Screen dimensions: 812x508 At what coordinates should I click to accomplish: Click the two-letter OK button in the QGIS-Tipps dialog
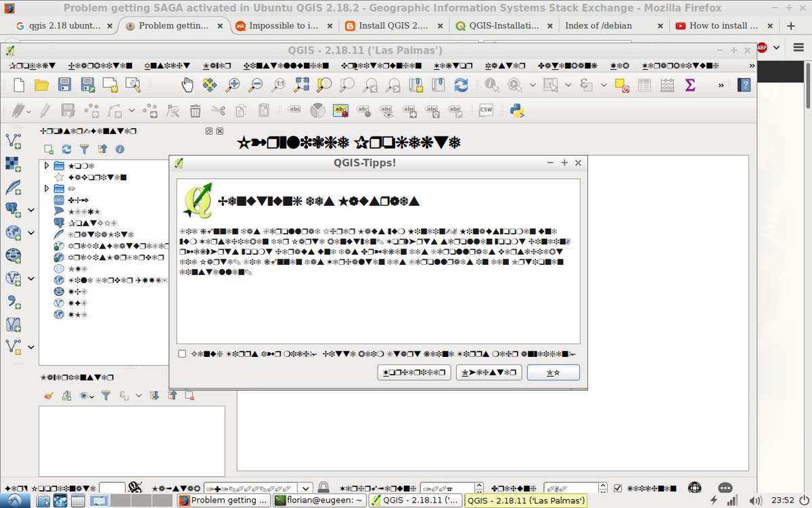point(553,373)
